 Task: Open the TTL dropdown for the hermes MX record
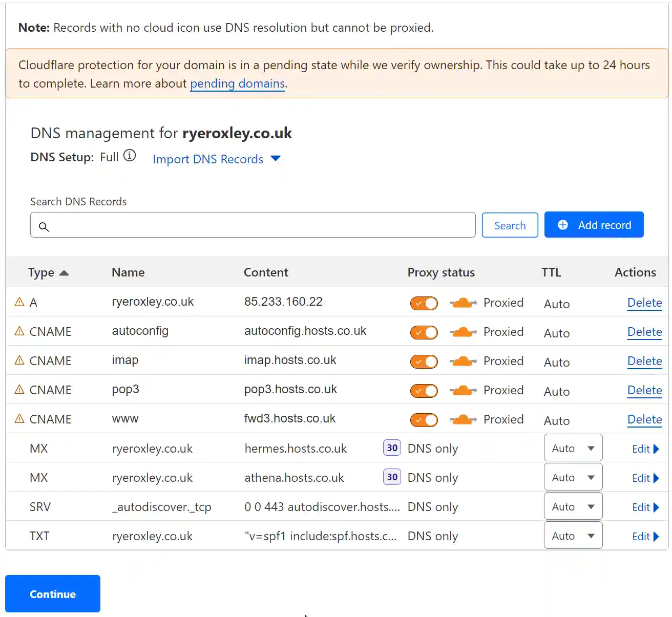tap(573, 448)
